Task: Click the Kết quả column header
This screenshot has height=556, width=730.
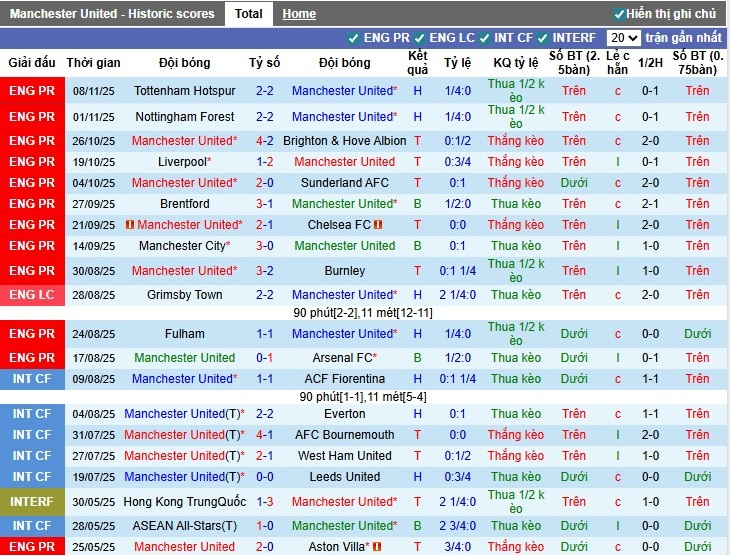Action: 418,62
